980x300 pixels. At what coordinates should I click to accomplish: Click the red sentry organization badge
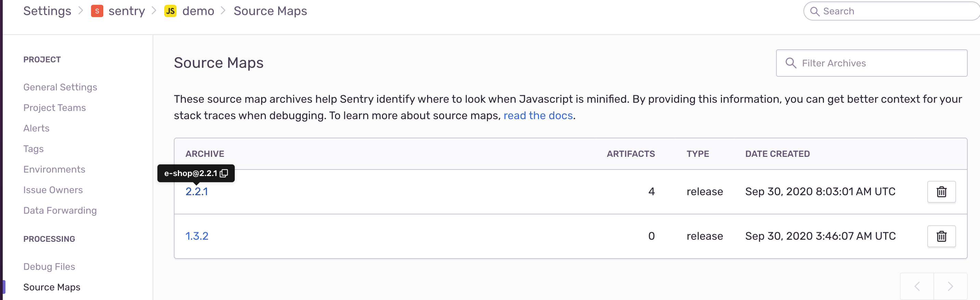tap(97, 11)
